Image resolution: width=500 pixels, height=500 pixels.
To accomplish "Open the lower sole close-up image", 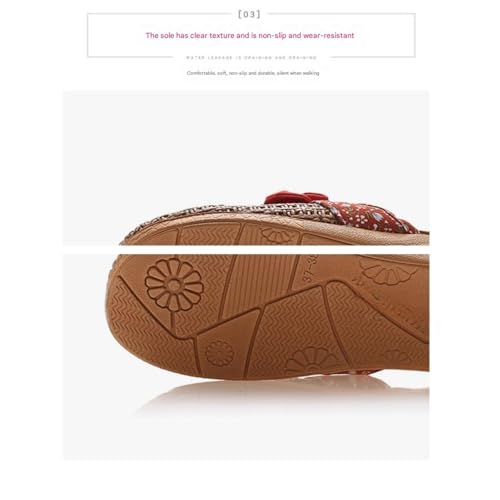I will [246, 357].
